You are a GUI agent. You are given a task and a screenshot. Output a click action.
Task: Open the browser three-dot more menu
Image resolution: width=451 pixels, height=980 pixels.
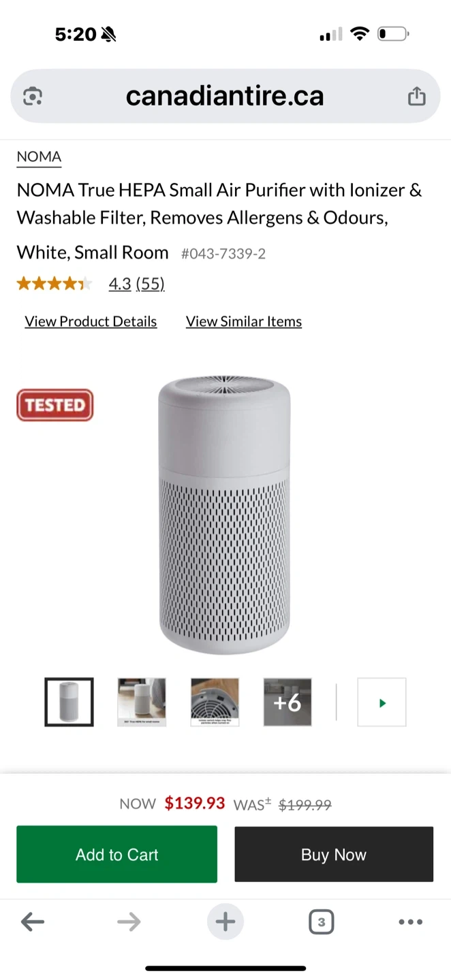pos(410,922)
